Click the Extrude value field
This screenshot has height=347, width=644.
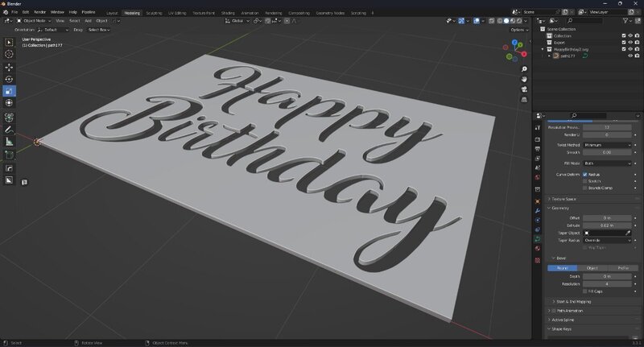click(608, 226)
